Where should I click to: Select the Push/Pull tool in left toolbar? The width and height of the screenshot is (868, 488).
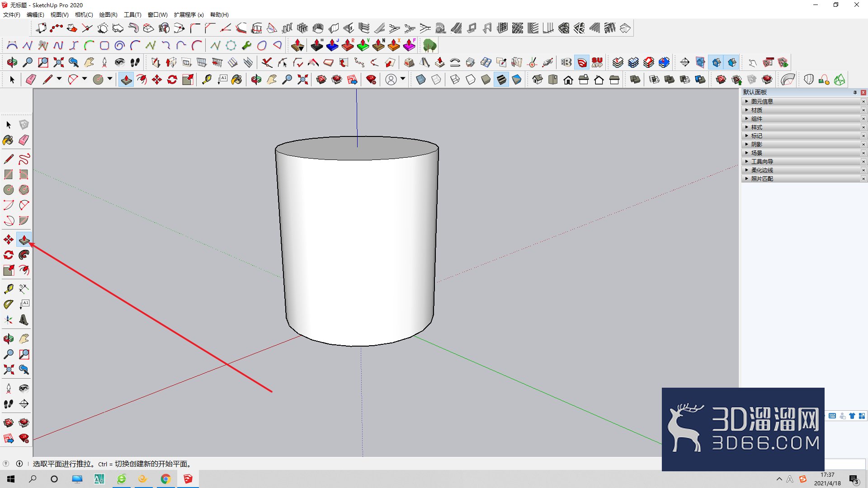point(24,239)
